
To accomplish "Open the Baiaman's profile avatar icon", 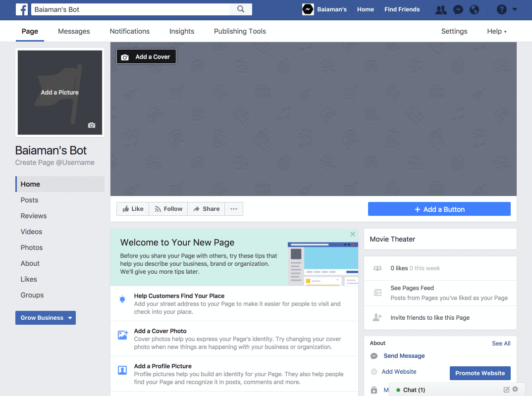I will (x=308, y=9).
